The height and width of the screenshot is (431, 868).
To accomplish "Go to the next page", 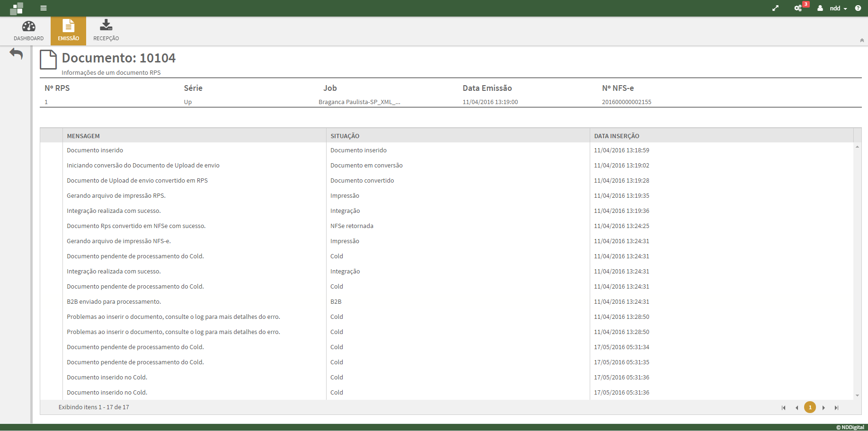I will coord(824,408).
